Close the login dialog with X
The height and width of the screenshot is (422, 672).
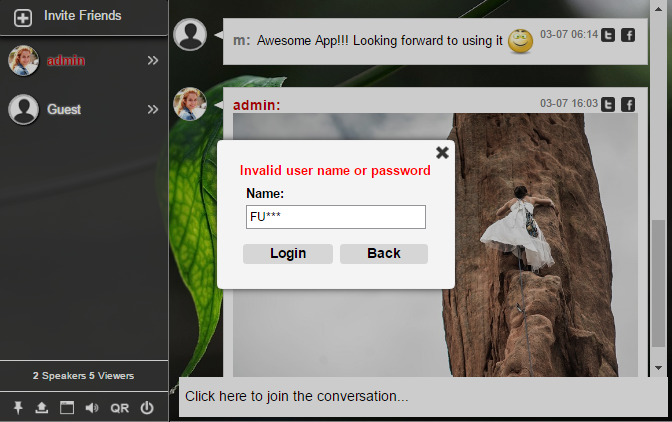(442, 152)
